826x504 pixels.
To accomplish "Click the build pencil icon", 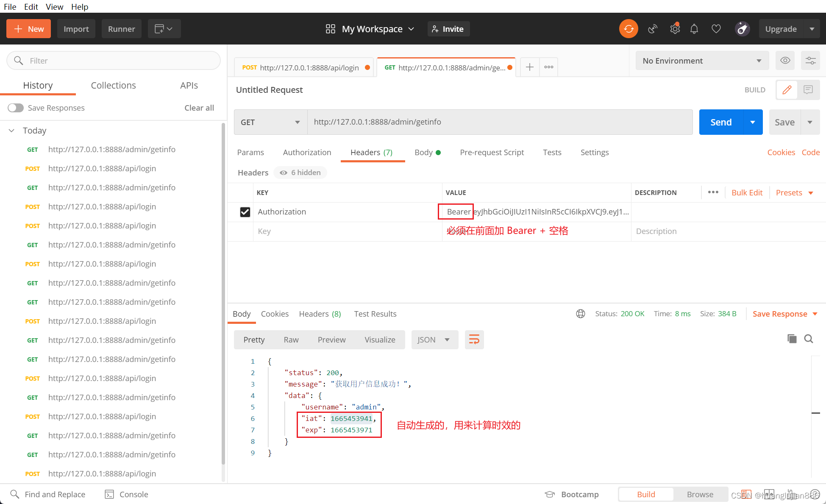I will [787, 90].
